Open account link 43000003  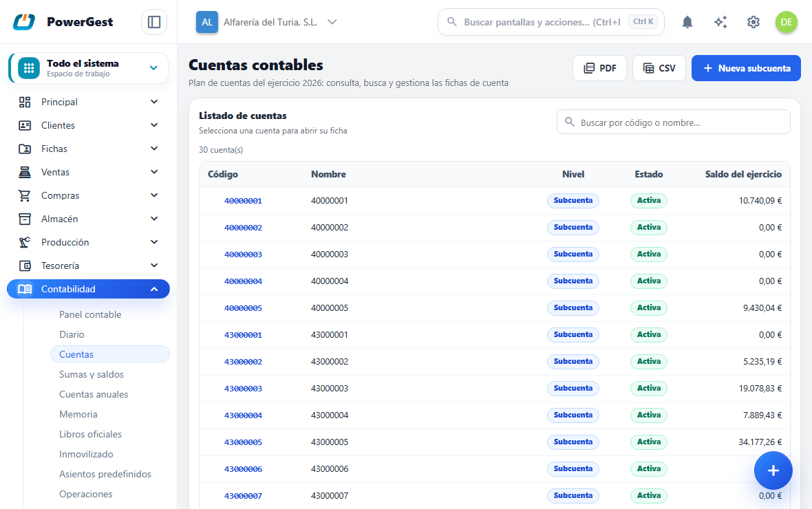point(243,389)
